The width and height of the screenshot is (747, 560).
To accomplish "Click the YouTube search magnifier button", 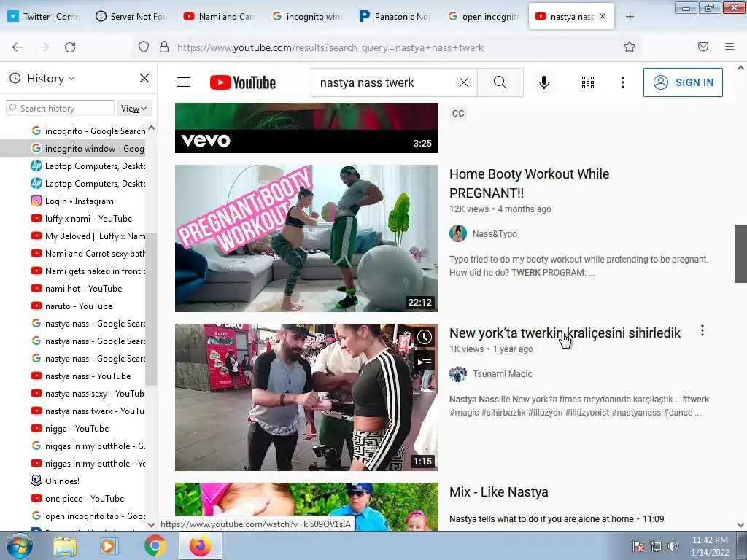I will (x=500, y=82).
